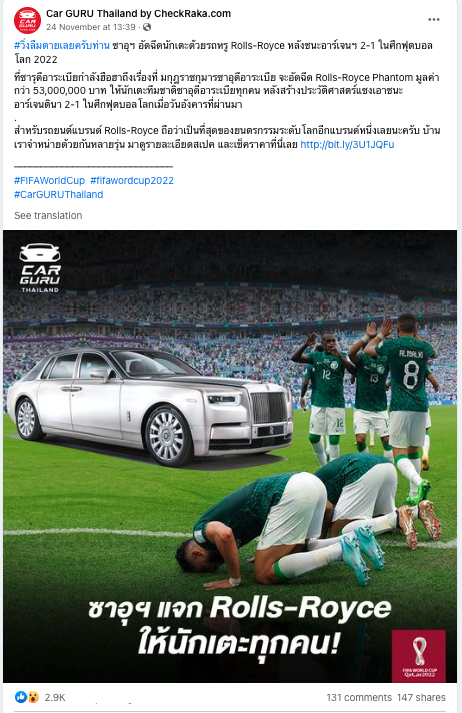View the 2.9K reactions count
Screen dimensions: 462x713
[x=55, y=697]
